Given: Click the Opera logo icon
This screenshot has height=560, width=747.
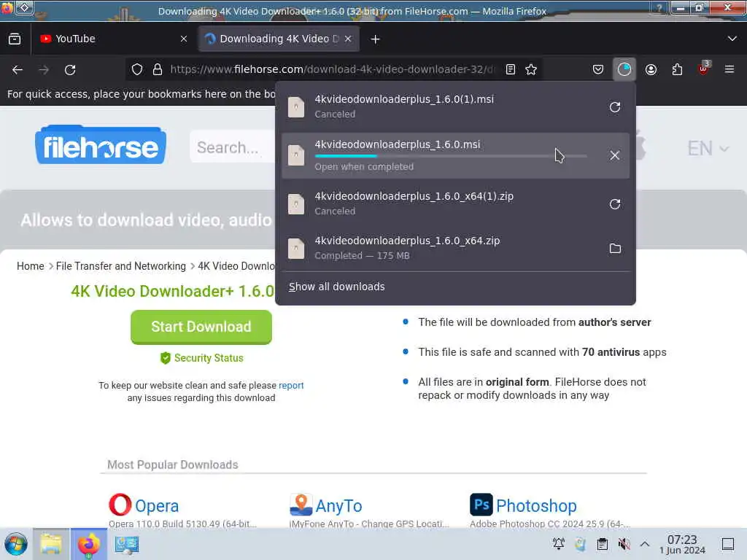Looking at the screenshot, I should click(x=120, y=505).
